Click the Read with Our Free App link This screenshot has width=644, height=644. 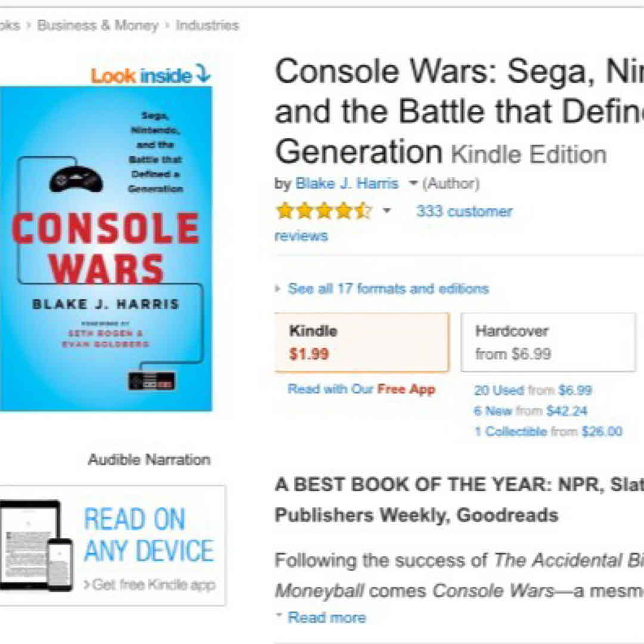point(361,389)
